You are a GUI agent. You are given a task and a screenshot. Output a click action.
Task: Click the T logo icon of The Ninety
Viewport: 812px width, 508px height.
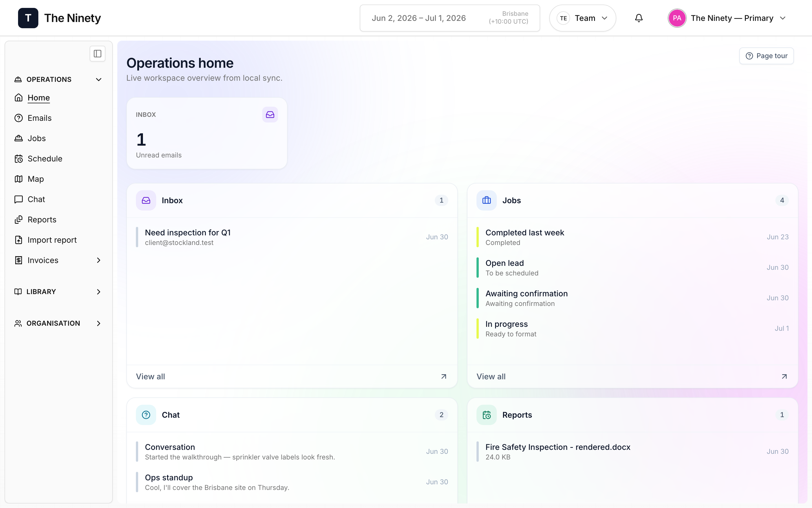point(28,18)
